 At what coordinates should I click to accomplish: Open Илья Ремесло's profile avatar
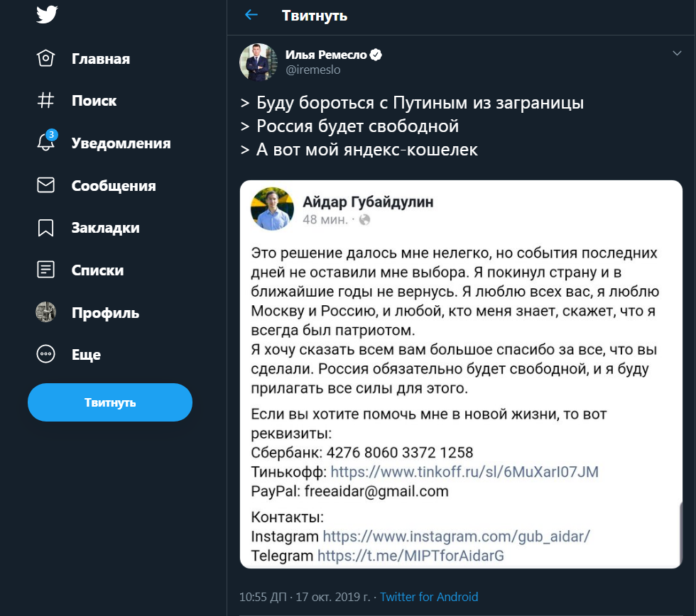coord(259,62)
